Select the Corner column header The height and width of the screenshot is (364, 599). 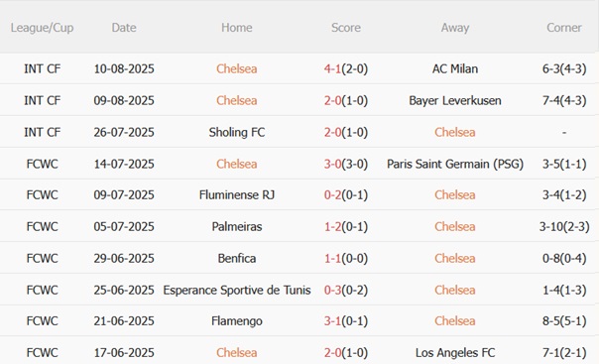coord(564,28)
